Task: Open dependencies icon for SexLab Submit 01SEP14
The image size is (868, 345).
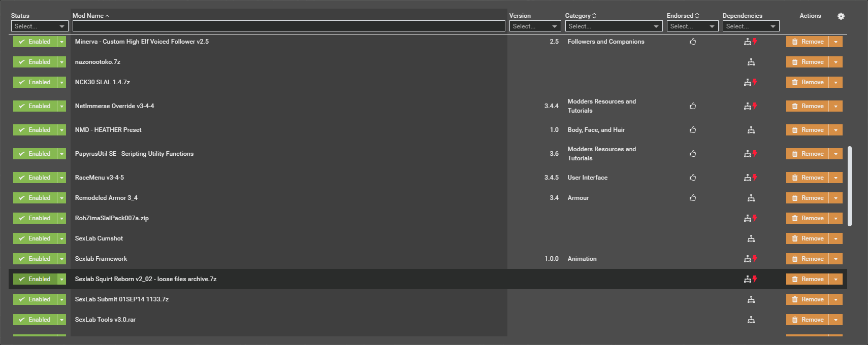Action: pos(751,299)
